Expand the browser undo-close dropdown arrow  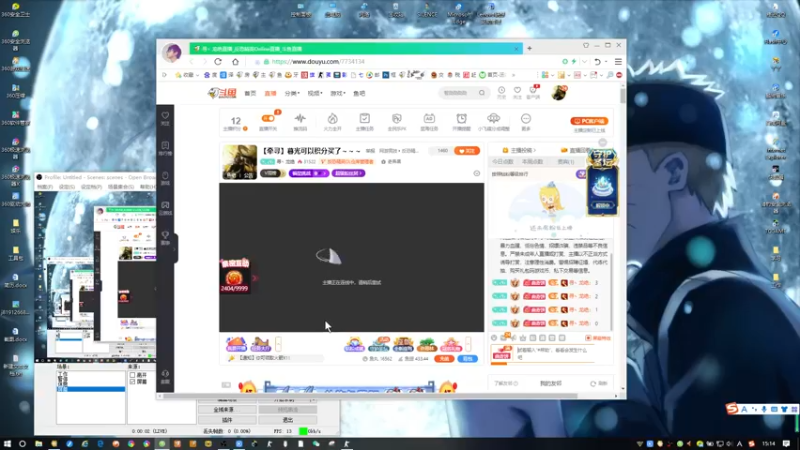[606, 62]
